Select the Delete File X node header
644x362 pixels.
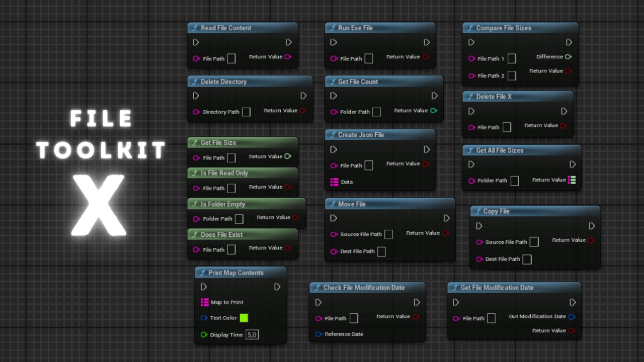tap(518, 97)
